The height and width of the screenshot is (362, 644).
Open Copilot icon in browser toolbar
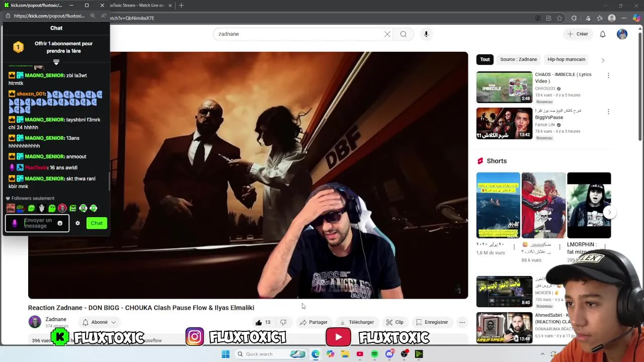(x=636, y=18)
